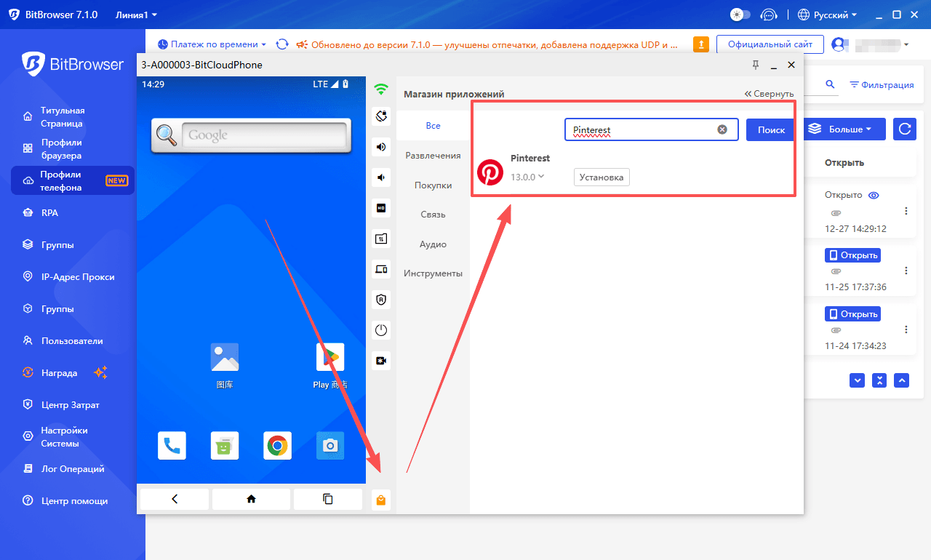
Task: Open three-dot menu for 12-27 14:29:12 row
Action: (906, 211)
